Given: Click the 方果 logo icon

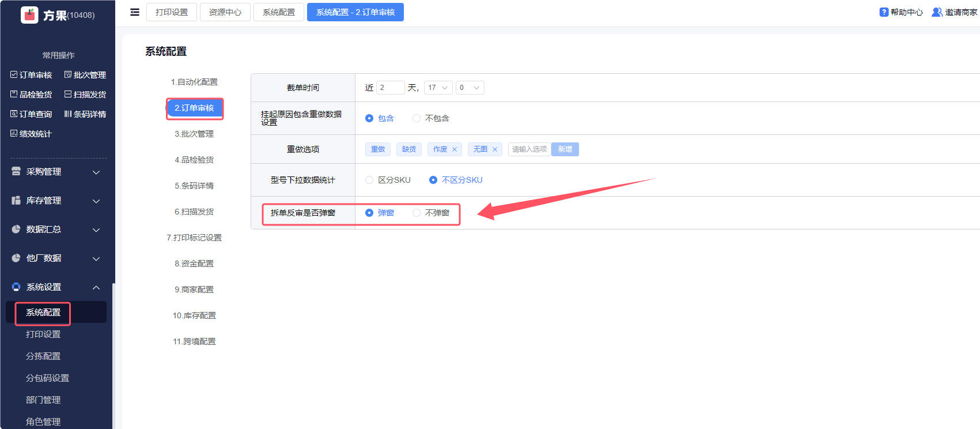Looking at the screenshot, I should 29,15.
